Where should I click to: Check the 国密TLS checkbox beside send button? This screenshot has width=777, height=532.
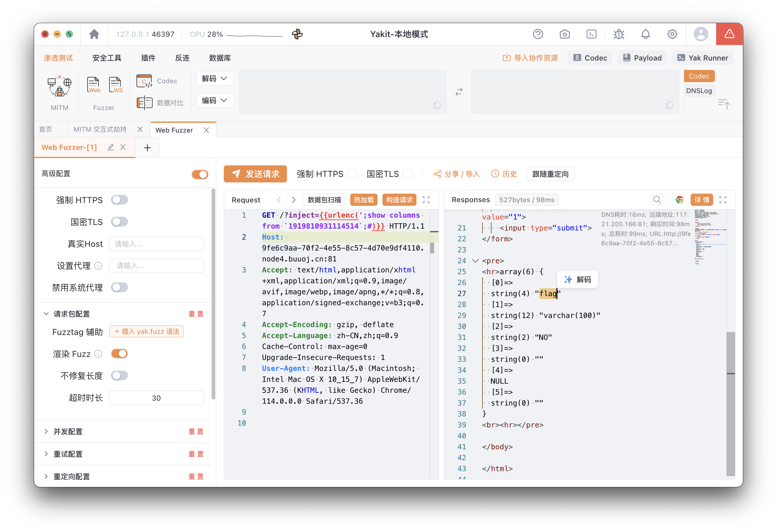coord(408,174)
